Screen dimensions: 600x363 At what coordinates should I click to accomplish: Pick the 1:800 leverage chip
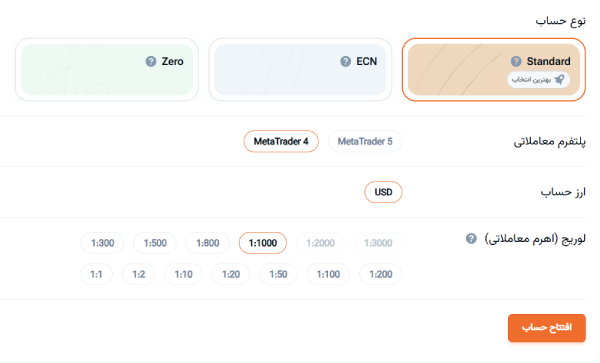pos(208,243)
